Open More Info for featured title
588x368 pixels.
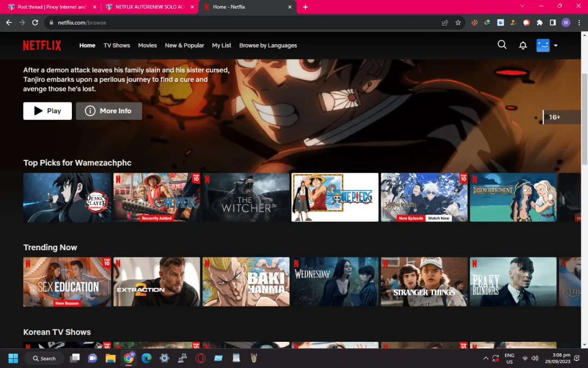tap(109, 111)
